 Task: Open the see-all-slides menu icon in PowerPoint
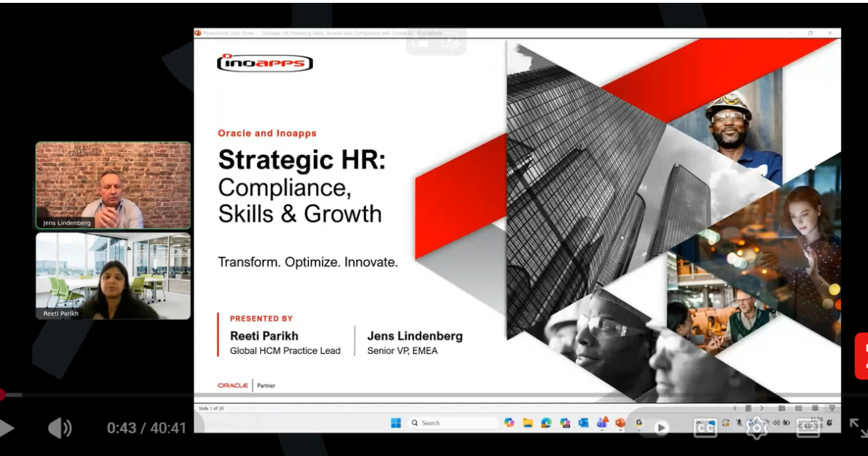pos(749,408)
